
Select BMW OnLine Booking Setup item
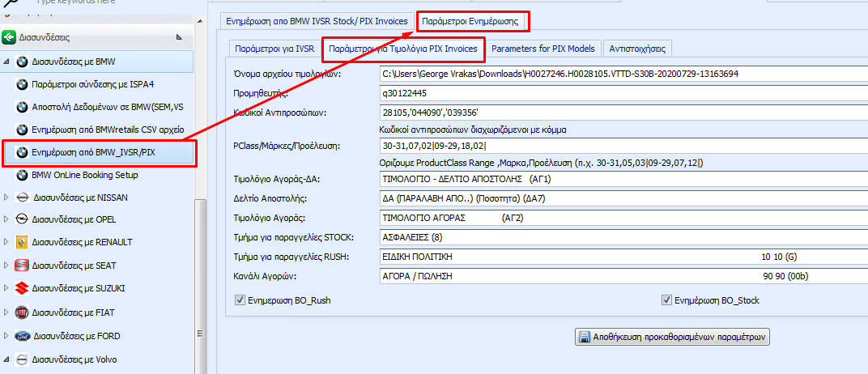pyautogui.click(x=84, y=175)
